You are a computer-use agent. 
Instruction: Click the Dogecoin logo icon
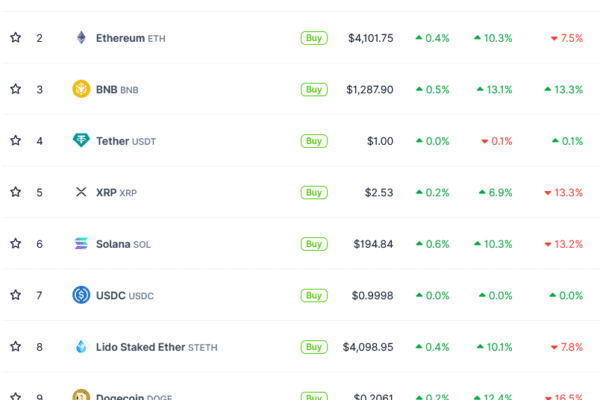[81, 396]
